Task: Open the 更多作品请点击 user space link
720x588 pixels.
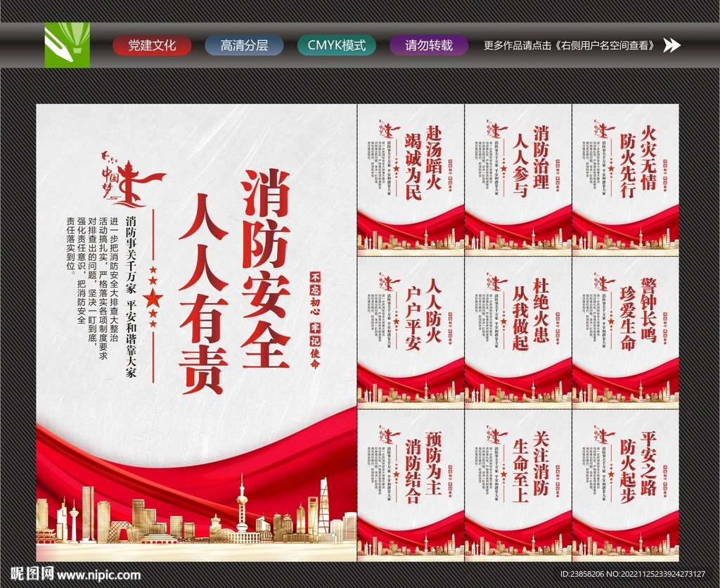Action: pyautogui.click(x=571, y=46)
